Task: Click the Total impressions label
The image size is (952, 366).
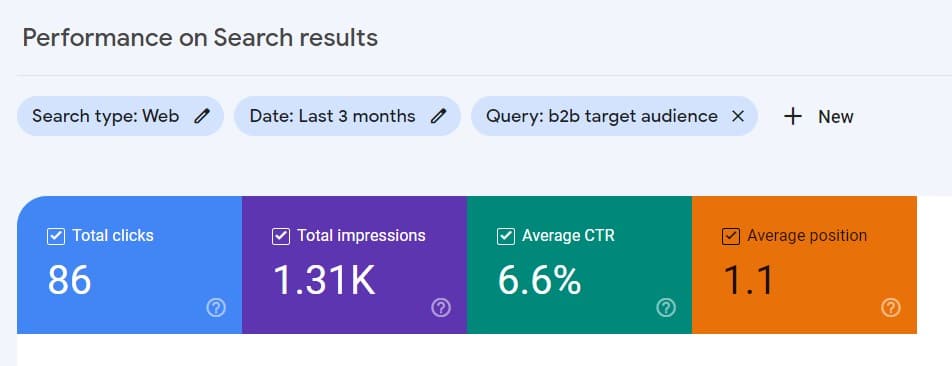Action: [361, 236]
